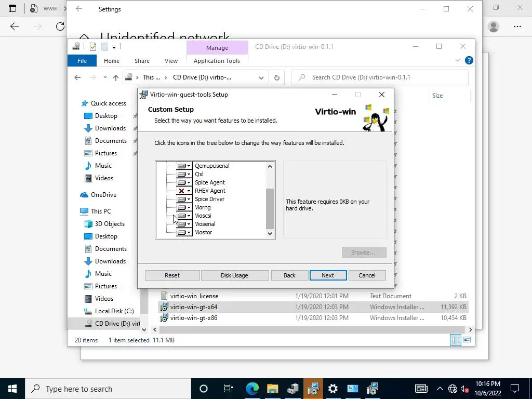Click Next to continue setup

328,275
